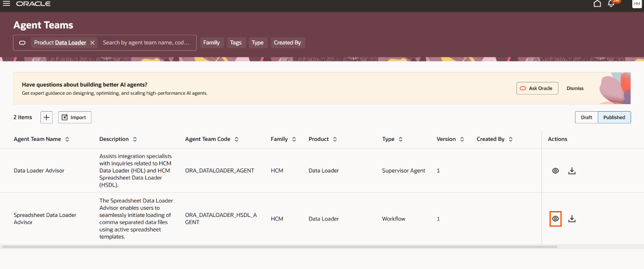
Task: Click the Supervisor Agent type cell
Action: (403, 171)
